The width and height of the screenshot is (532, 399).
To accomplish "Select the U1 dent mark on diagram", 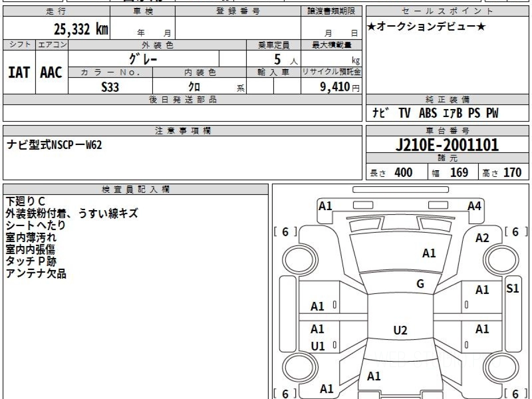I will [x=318, y=346].
